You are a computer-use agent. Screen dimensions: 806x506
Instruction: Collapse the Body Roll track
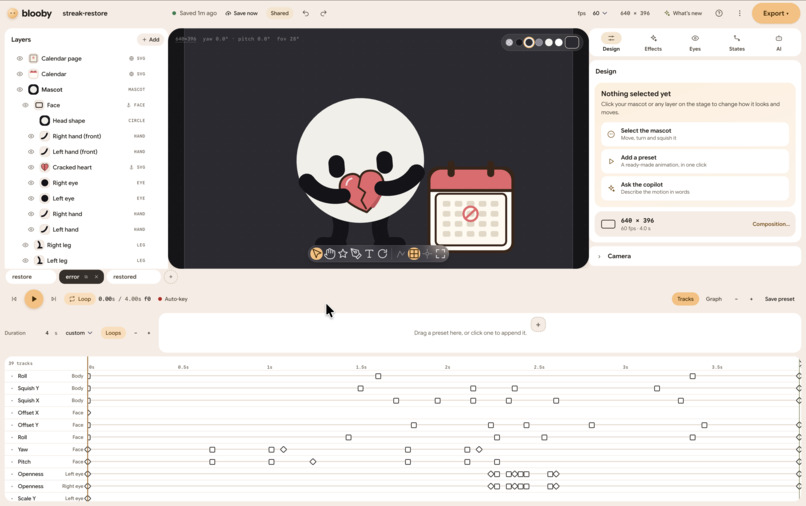tap(12, 376)
